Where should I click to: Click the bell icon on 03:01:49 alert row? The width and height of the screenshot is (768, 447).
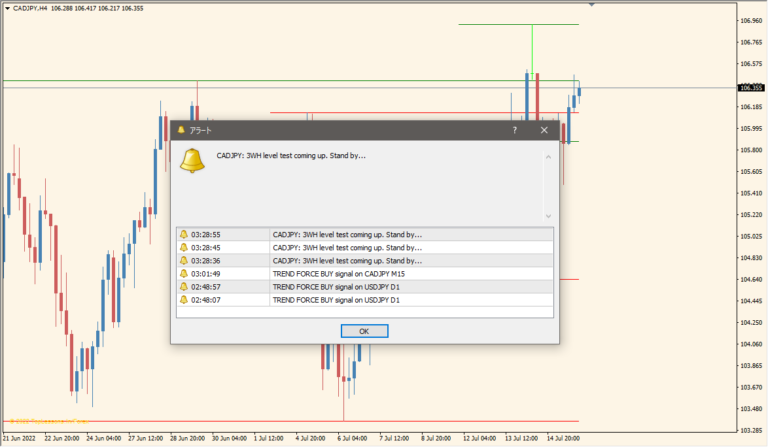point(184,273)
